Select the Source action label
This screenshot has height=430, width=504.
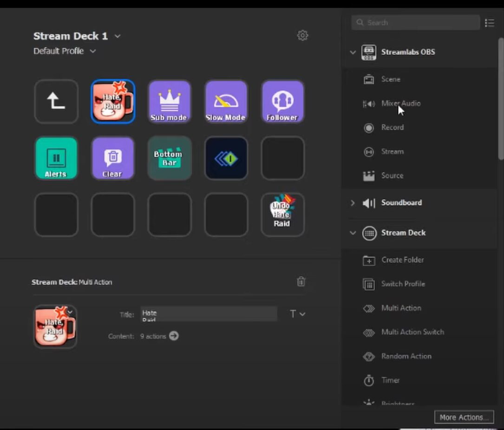392,176
